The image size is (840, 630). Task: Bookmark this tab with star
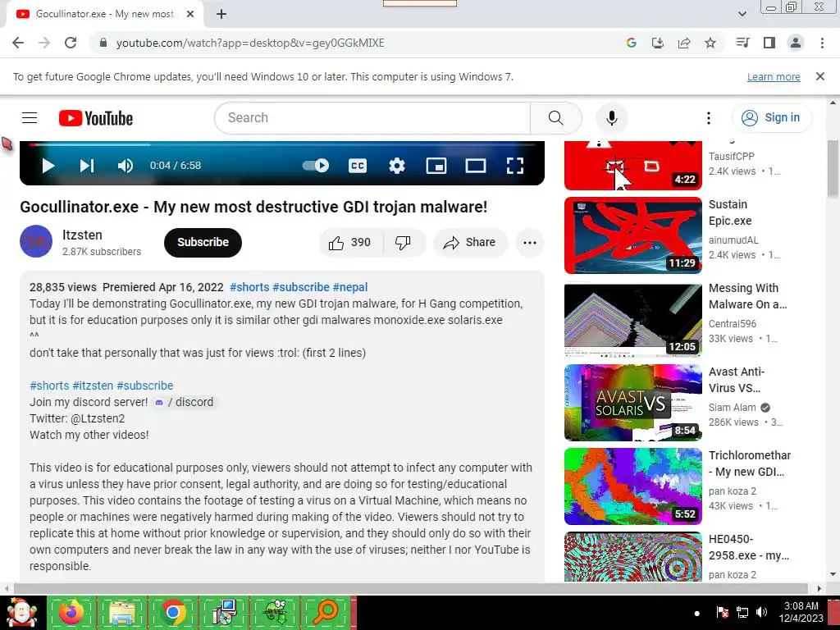tap(710, 43)
